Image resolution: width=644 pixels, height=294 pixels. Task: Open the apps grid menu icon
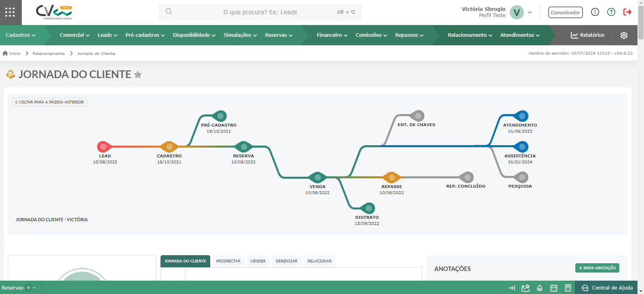click(10, 12)
